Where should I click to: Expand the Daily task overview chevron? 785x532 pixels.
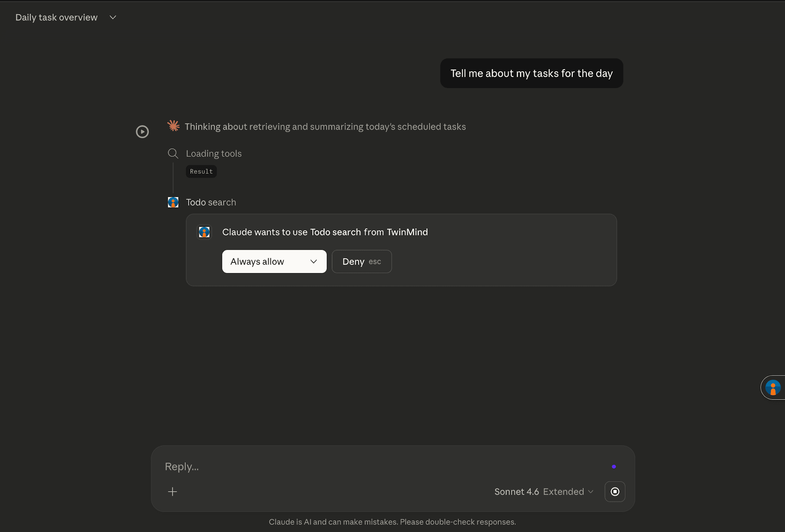click(113, 17)
